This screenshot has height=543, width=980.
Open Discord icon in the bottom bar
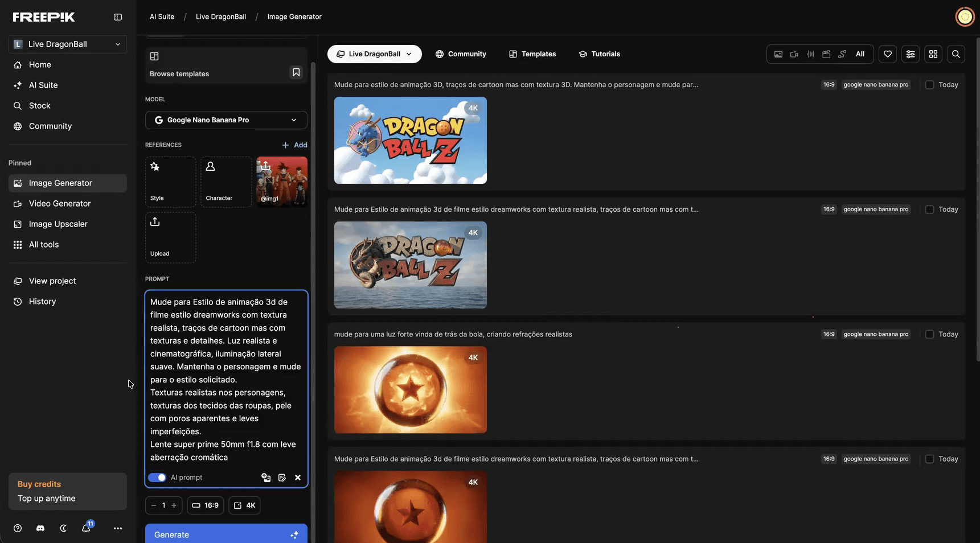pos(40,528)
